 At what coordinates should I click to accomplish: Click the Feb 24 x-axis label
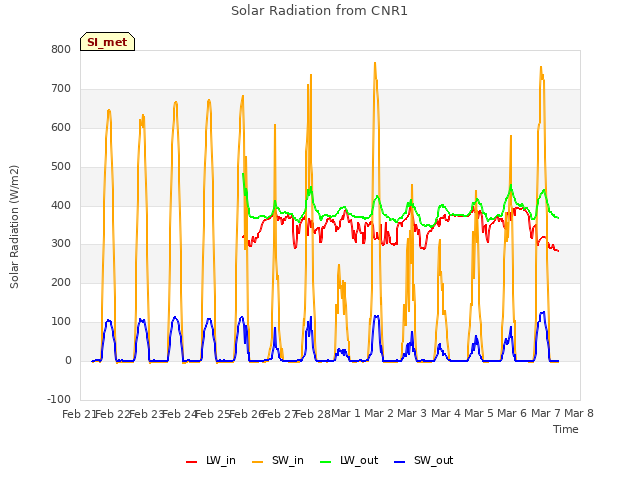click(179, 414)
